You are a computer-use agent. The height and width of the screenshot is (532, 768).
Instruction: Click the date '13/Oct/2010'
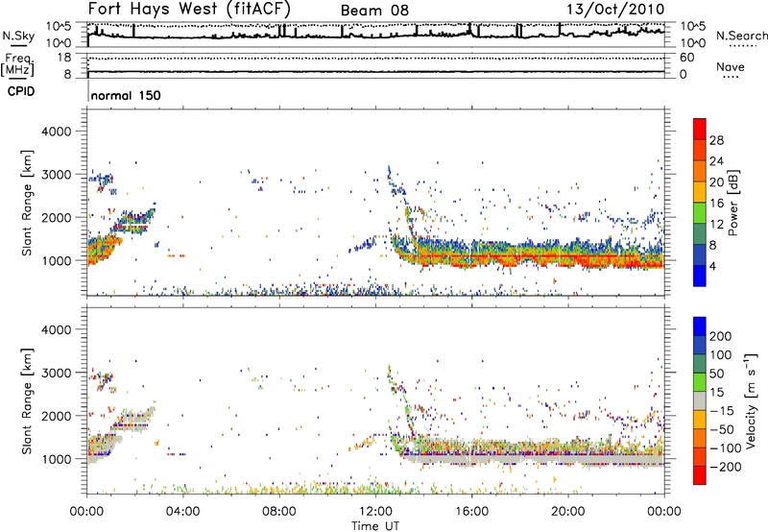(615, 10)
